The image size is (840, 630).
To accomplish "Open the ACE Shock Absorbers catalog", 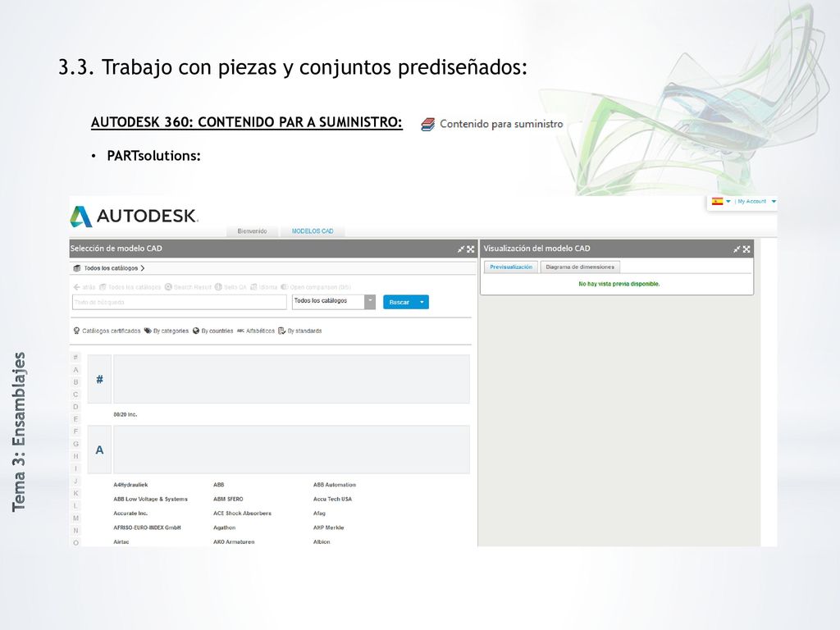I will point(242,514).
